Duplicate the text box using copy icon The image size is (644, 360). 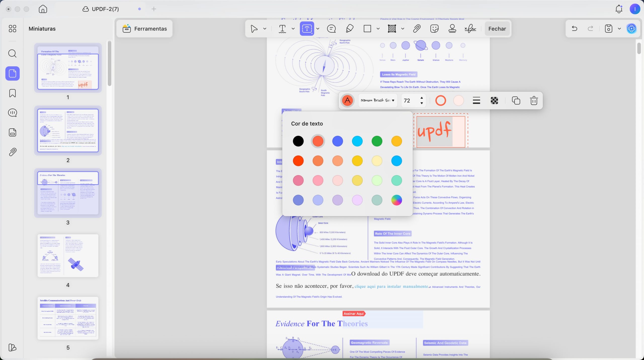(x=516, y=100)
